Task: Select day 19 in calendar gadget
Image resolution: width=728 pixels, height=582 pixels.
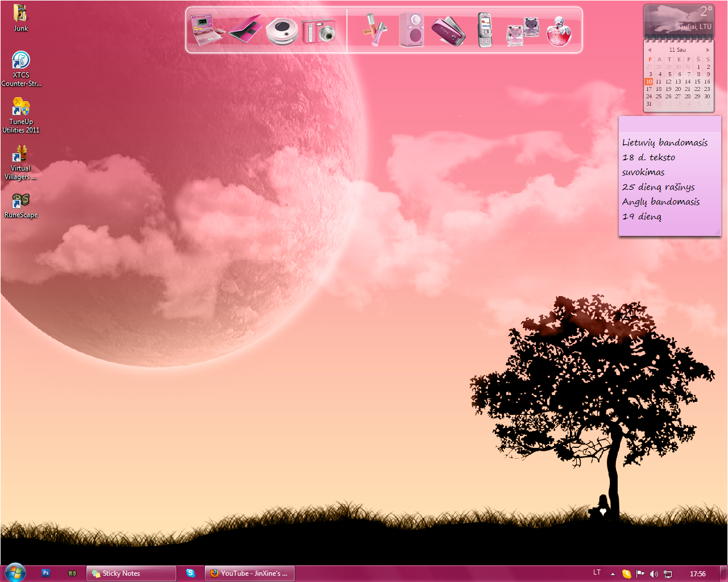Action: [x=668, y=89]
